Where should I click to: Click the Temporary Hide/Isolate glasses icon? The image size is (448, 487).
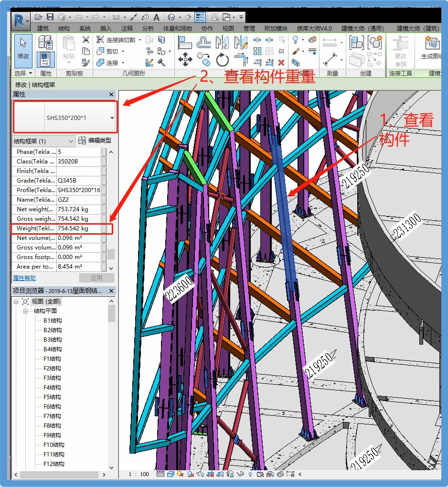click(240, 474)
